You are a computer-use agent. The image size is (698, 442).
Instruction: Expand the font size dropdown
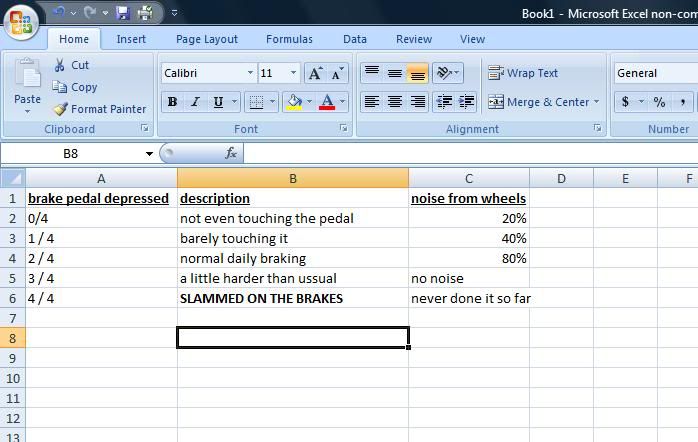293,73
